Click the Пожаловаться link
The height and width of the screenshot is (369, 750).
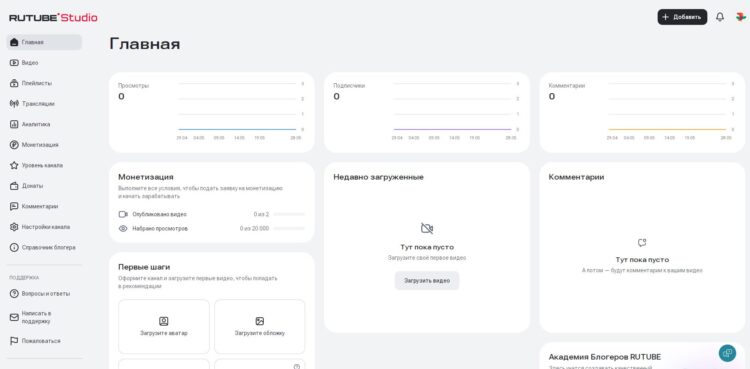coord(44,341)
